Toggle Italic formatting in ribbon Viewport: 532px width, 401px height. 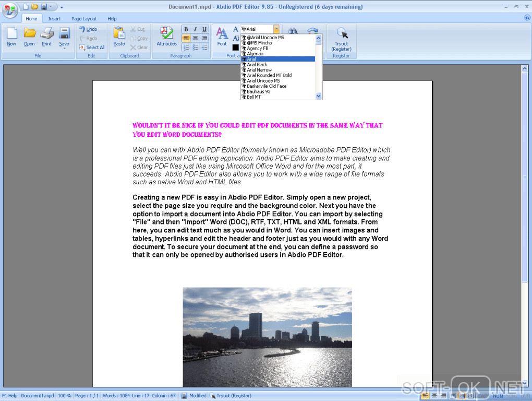[x=195, y=29]
